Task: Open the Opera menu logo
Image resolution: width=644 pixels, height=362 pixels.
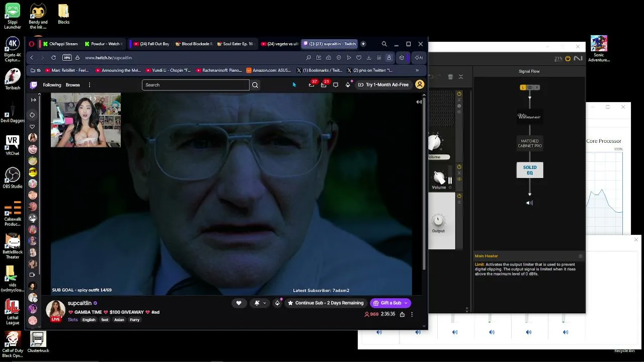Action: [x=32, y=44]
